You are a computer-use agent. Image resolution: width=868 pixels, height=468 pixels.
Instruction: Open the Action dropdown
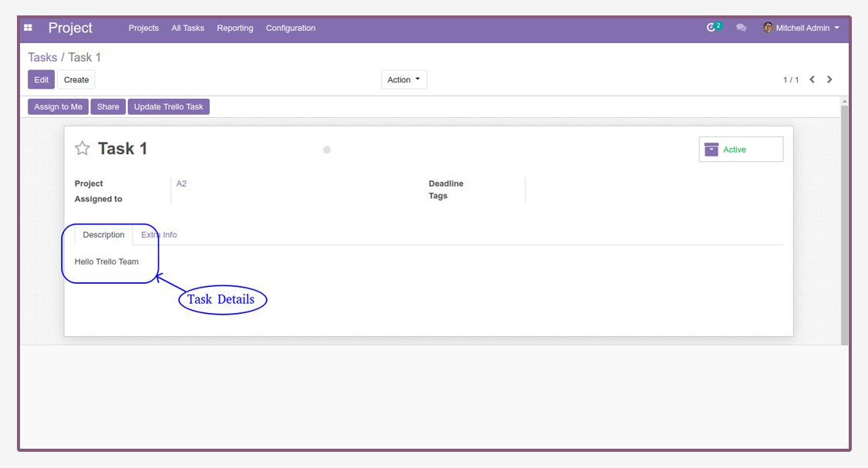pyautogui.click(x=404, y=79)
